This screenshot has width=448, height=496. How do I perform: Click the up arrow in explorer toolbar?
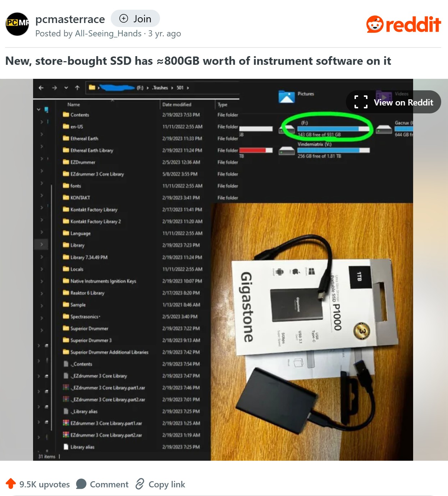click(77, 87)
